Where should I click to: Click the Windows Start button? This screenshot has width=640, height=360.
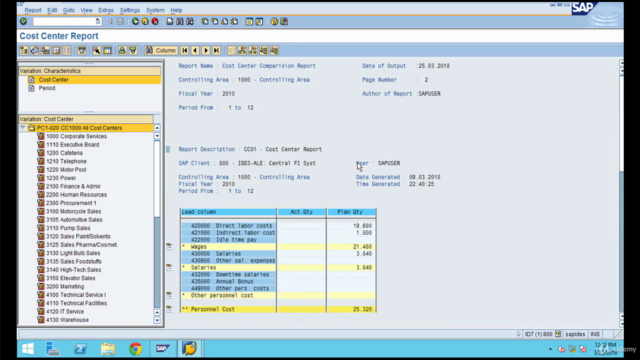(28, 349)
